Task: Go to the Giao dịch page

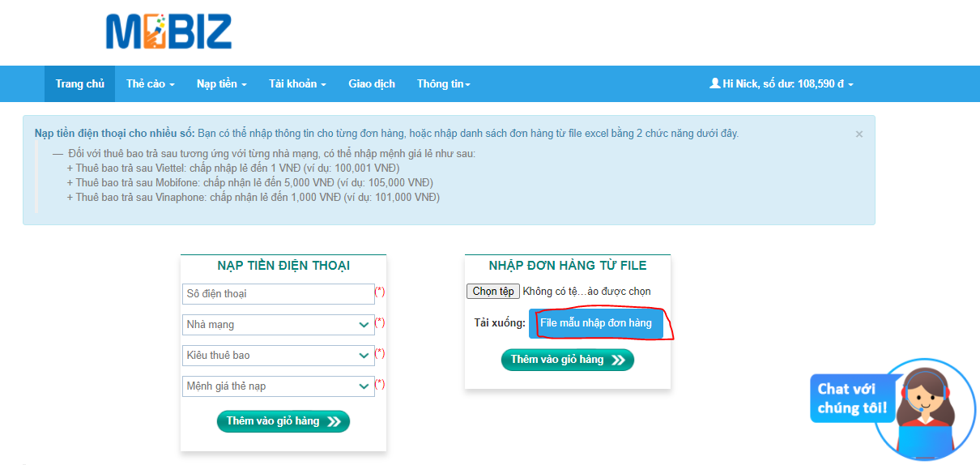Action: point(372,84)
